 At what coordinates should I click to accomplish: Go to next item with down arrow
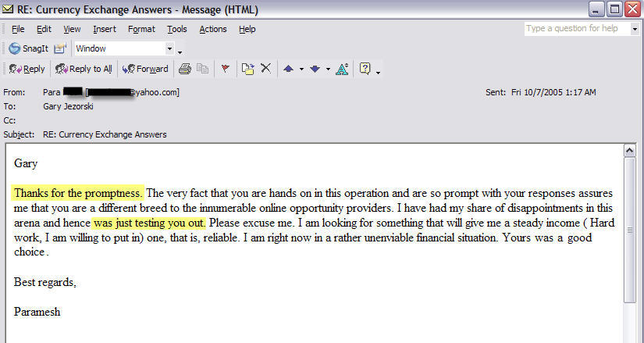pyautogui.click(x=315, y=69)
